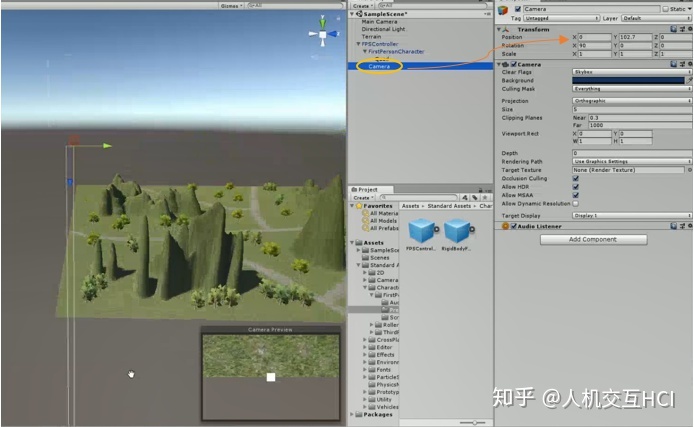Open Transform component help icon
Screen dimensions: 694x427
click(x=674, y=29)
